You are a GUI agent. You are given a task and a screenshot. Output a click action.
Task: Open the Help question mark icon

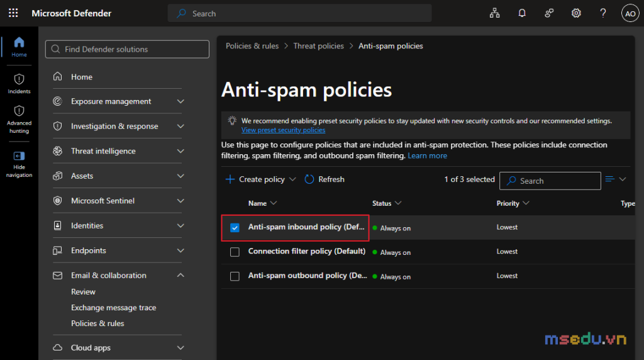coord(603,13)
